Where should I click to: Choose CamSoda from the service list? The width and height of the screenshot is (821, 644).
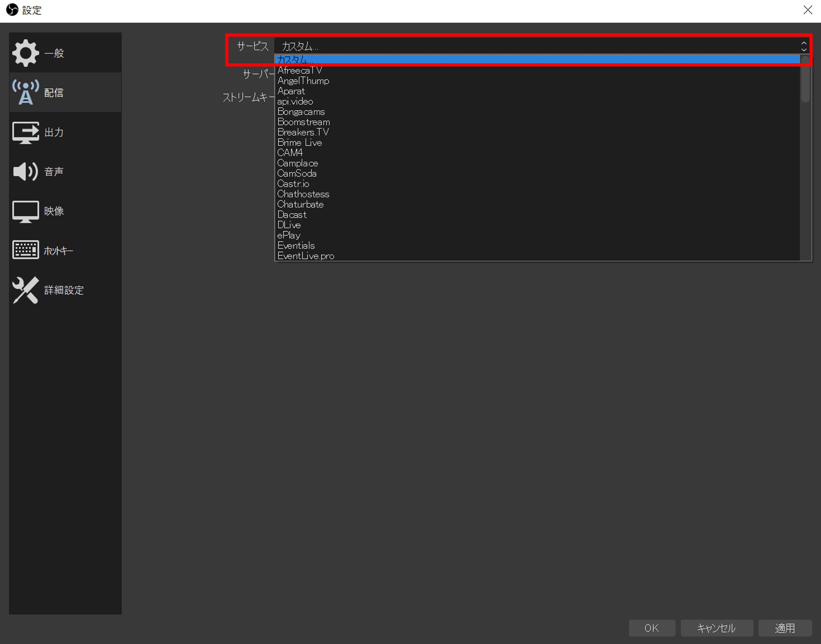coord(537,173)
